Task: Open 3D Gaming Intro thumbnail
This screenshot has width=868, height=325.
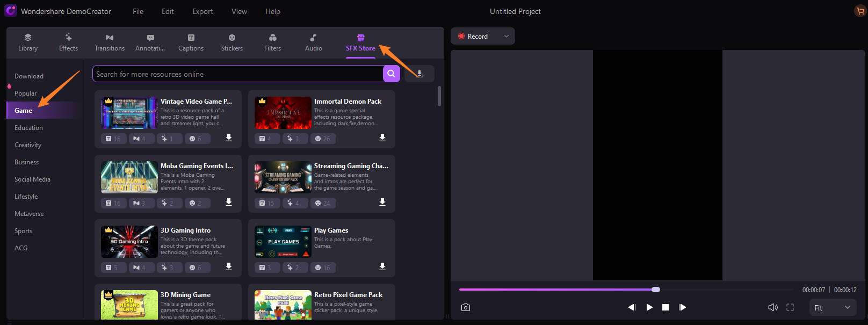Action: (x=129, y=242)
